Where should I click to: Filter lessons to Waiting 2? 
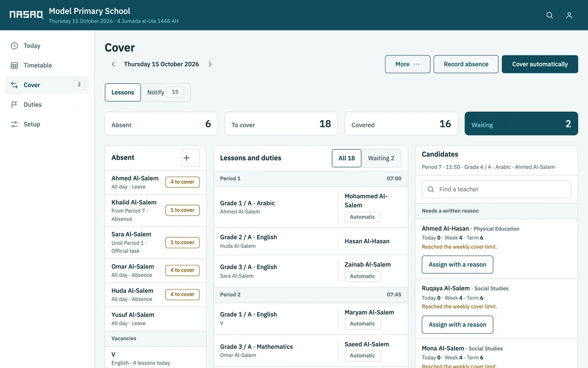tap(381, 158)
